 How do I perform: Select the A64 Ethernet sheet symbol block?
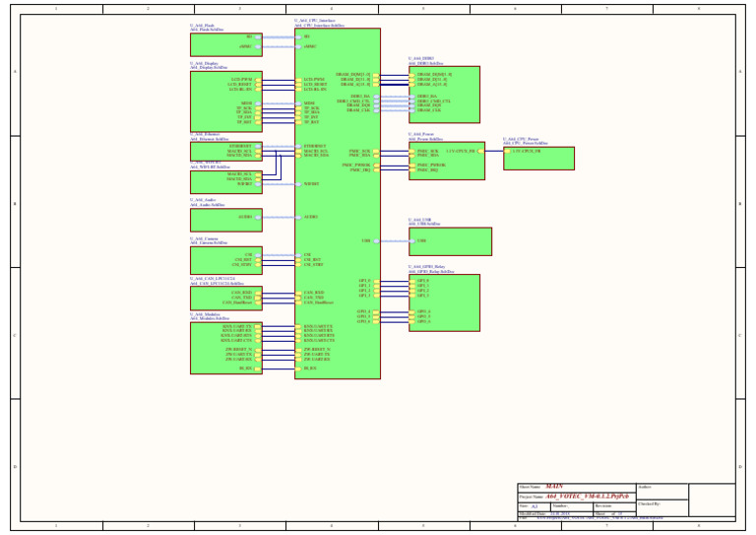click(x=226, y=151)
